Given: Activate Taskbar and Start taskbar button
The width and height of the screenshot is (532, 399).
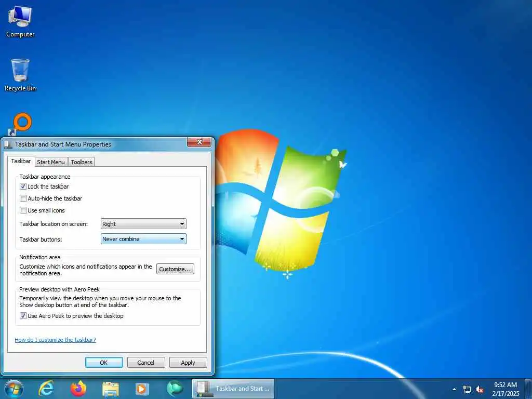Looking at the screenshot, I should click(x=233, y=389).
